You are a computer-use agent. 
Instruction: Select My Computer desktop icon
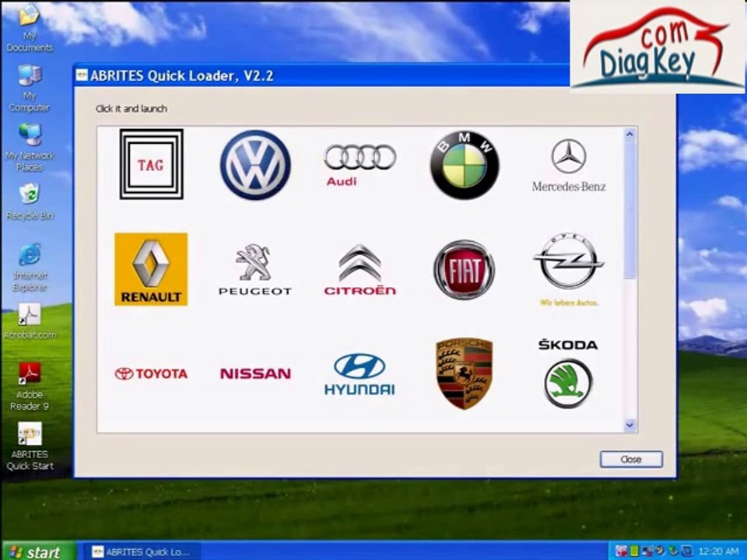coord(30,89)
